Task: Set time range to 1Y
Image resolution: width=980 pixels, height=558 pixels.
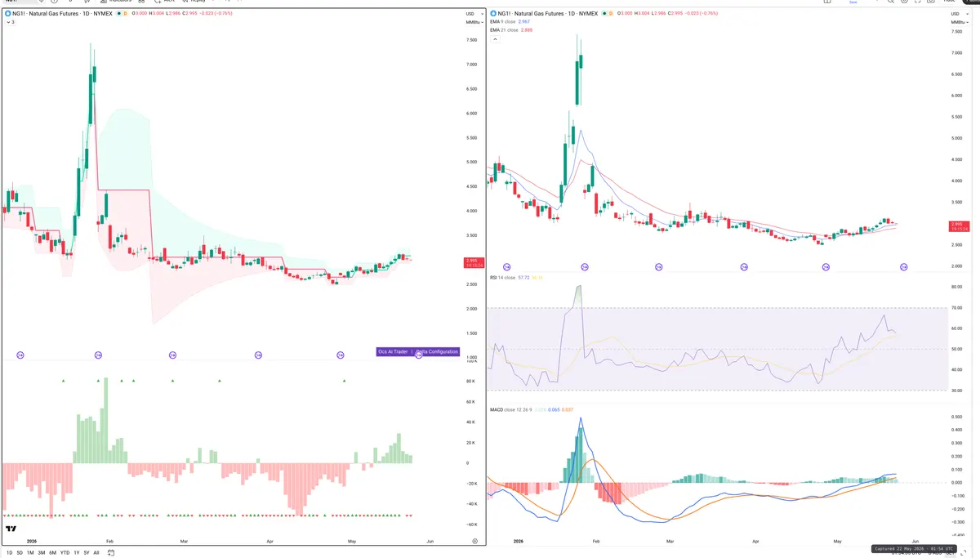Action: tap(77, 553)
